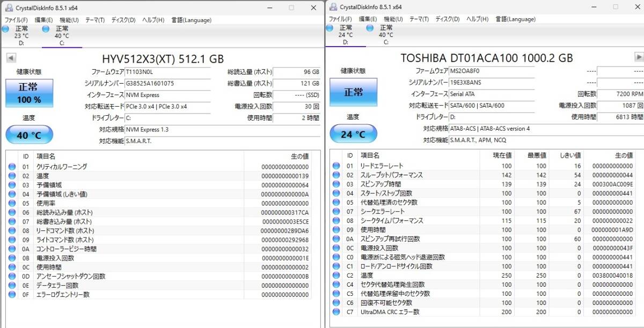Click the status orb of row C7 UltraDMA CRC エラー数
This screenshot has height=328, width=644.
pyautogui.click(x=336, y=311)
